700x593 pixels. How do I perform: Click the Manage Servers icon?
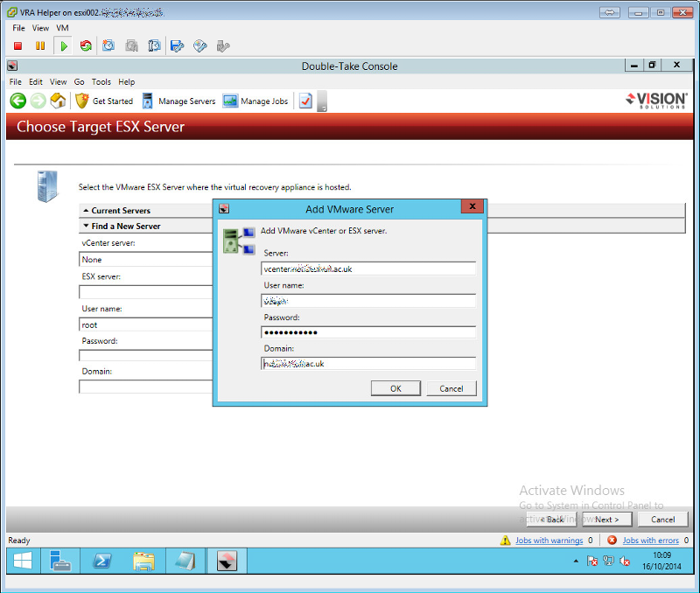(147, 101)
